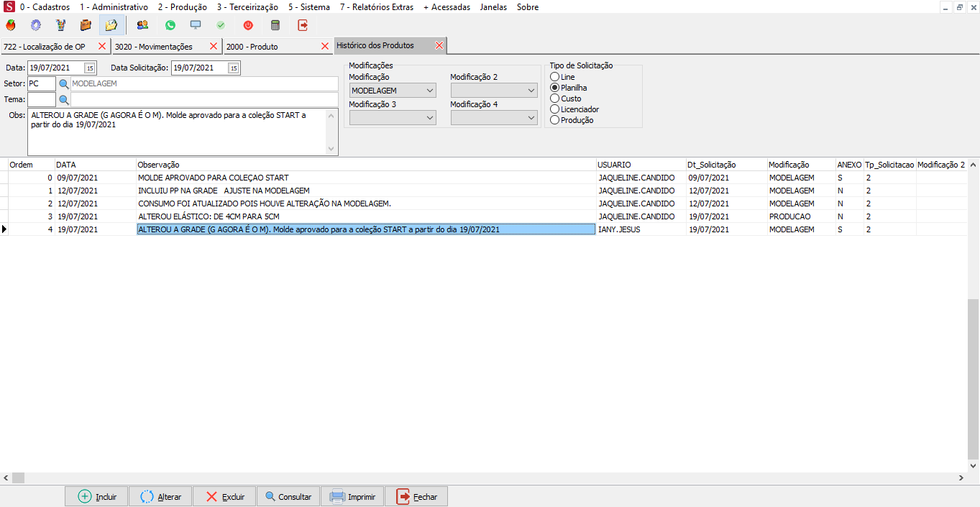Click the calculator icon in toolbar
The image size is (980, 507).
(x=275, y=25)
